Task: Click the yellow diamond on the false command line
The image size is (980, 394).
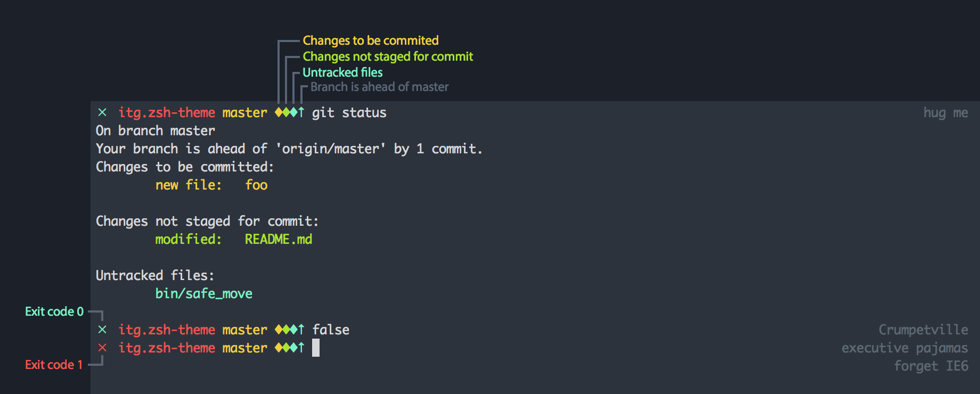Action: 279,330
